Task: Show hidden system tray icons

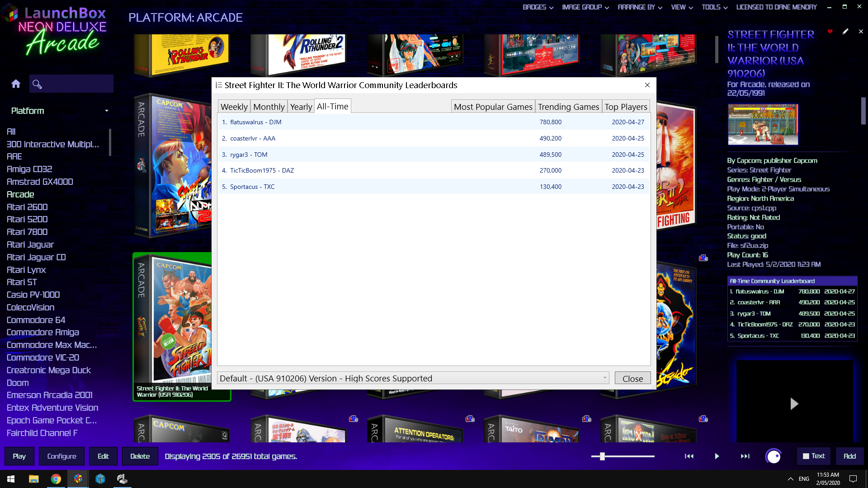Action: [790, 479]
